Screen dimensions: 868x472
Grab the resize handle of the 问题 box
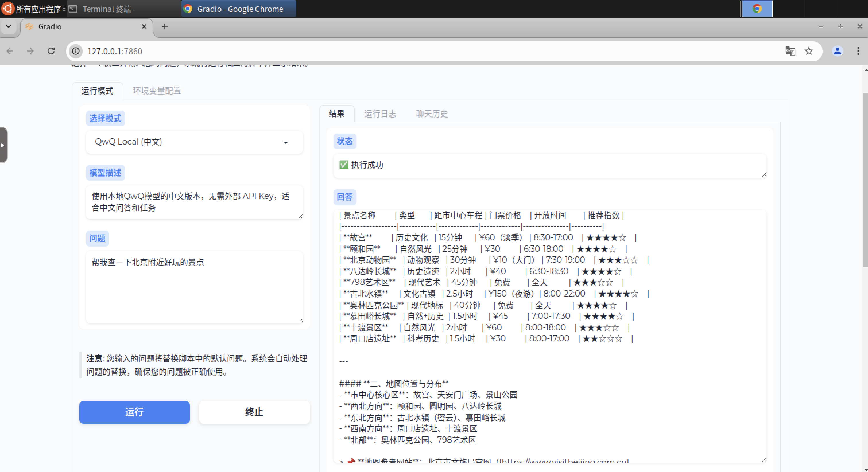click(x=300, y=321)
